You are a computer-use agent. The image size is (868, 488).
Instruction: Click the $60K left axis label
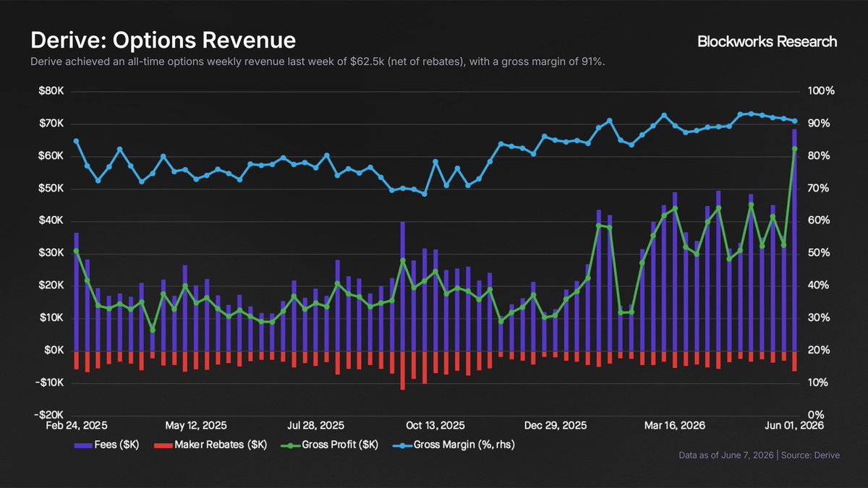(53, 156)
